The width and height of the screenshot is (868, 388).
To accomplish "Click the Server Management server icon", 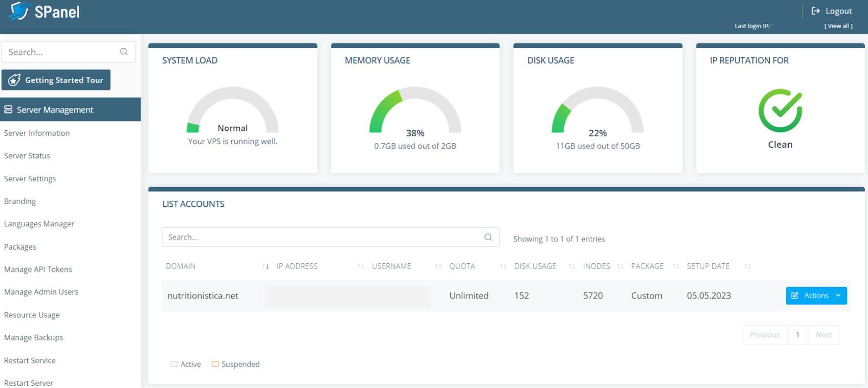I will click(8, 110).
